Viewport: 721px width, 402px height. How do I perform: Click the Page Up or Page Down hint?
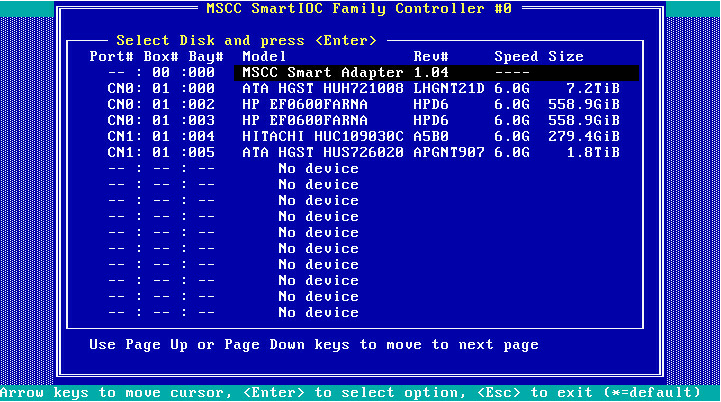click(x=314, y=345)
